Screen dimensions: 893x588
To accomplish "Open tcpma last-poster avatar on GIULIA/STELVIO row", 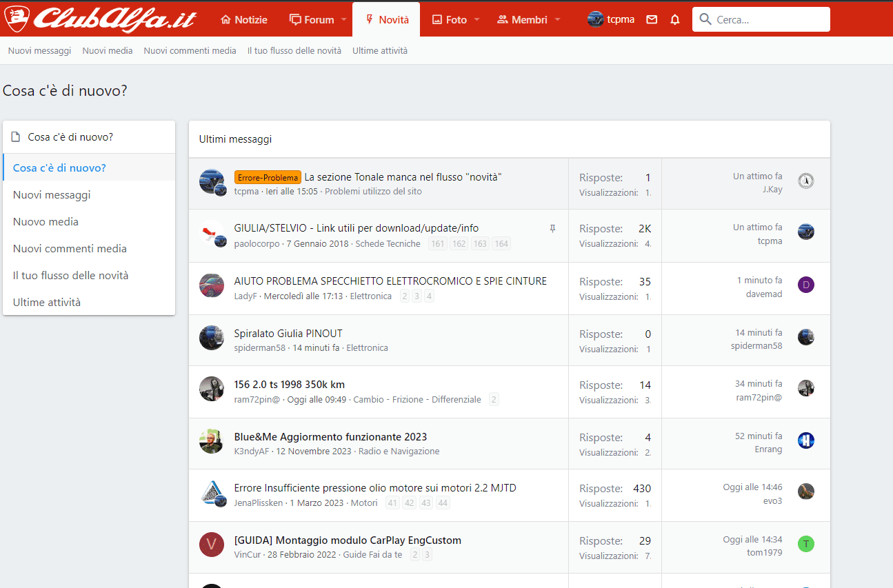I will [806, 232].
